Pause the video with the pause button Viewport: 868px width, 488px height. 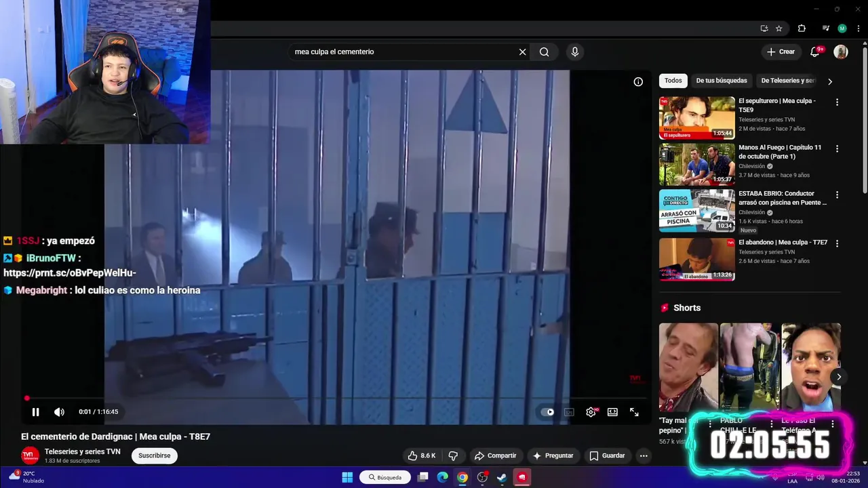pyautogui.click(x=35, y=412)
